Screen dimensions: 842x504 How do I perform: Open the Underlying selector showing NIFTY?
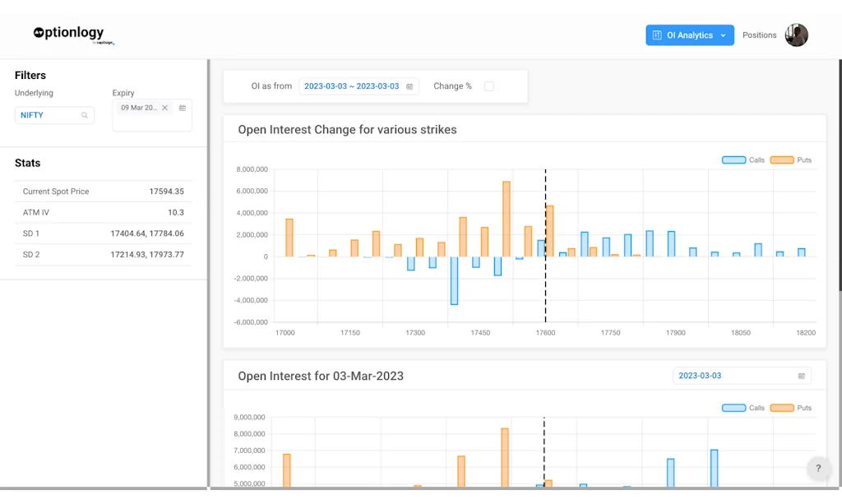click(54, 115)
